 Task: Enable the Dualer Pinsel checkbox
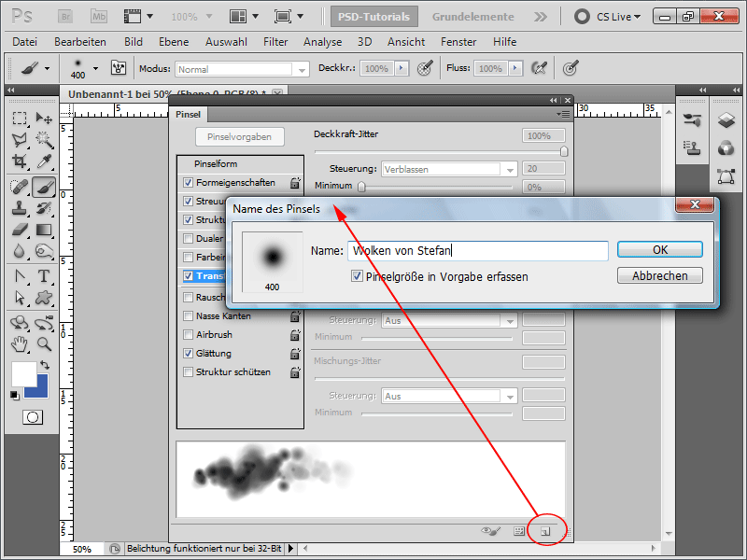(x=189, y=239)
